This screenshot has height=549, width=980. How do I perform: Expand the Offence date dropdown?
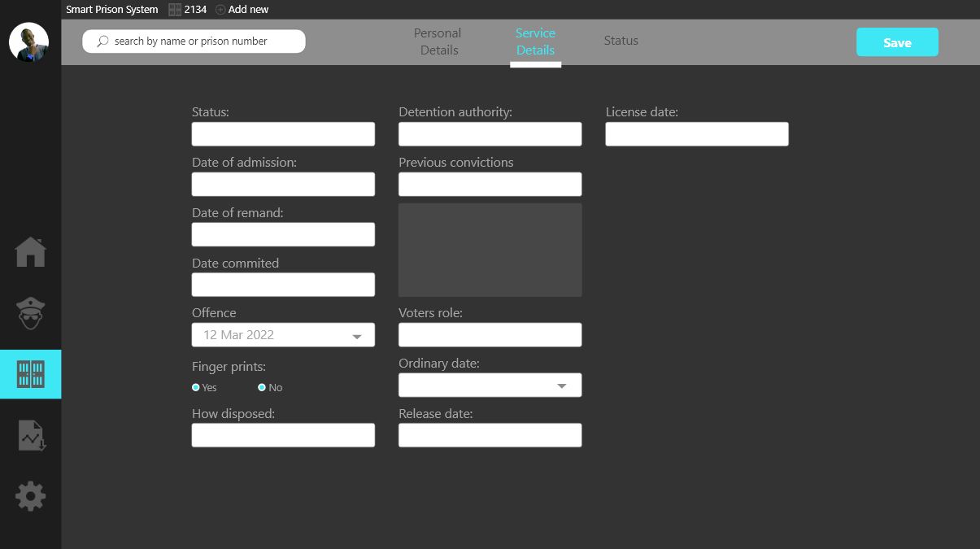tap(356, 336)
